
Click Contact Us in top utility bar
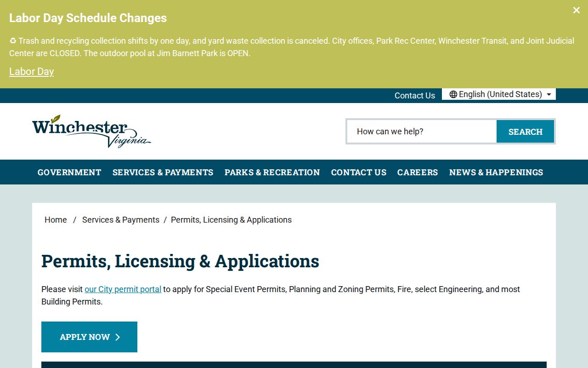pos(415,96)
